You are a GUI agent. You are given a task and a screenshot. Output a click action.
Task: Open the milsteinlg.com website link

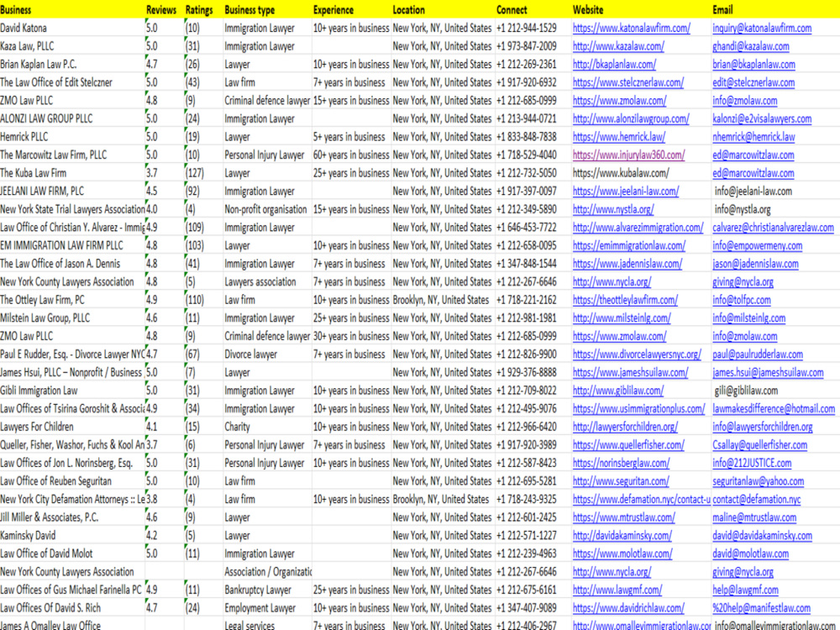[622, 318]
